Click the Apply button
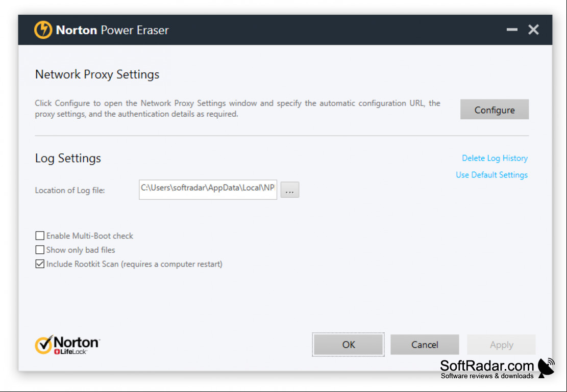567x392 pixels. click(x=501, y=345)
